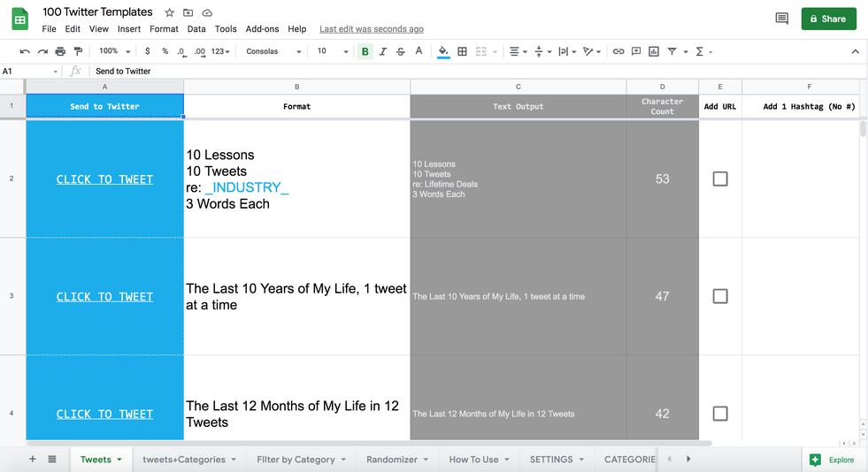Open the zoom 100% dropdown
Screen dimensions: 868x472
(113, 52)
